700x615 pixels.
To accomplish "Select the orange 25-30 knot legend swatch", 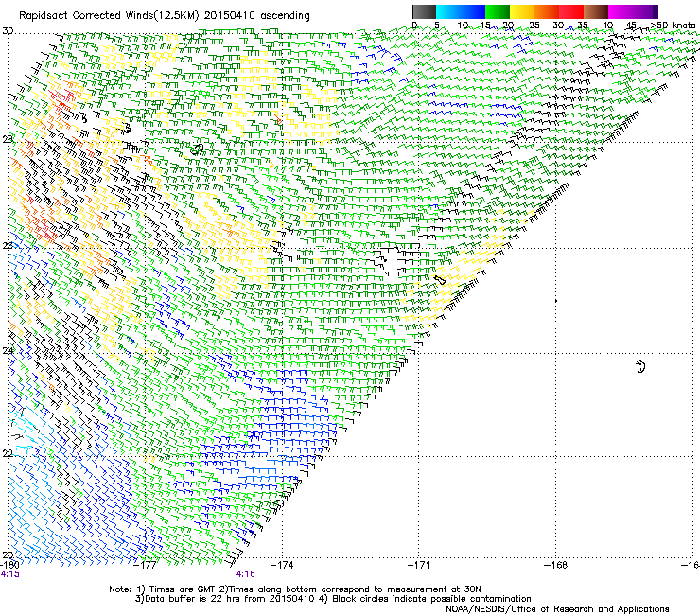I will coord(547,11).
